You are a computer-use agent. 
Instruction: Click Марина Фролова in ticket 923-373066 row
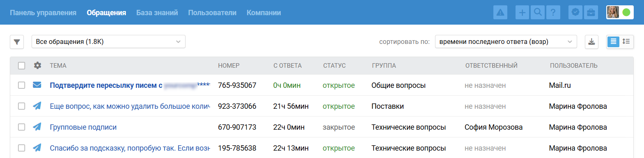[578, 106]
